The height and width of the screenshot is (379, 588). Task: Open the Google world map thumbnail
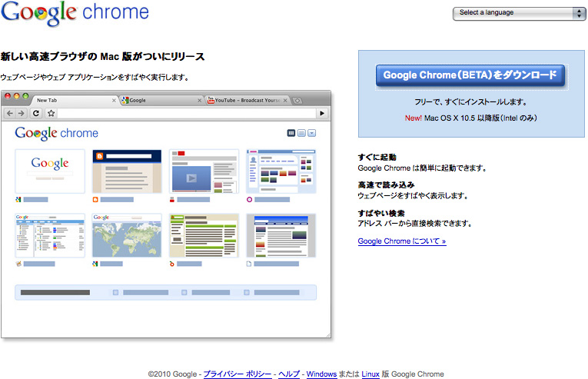(127, 235)
